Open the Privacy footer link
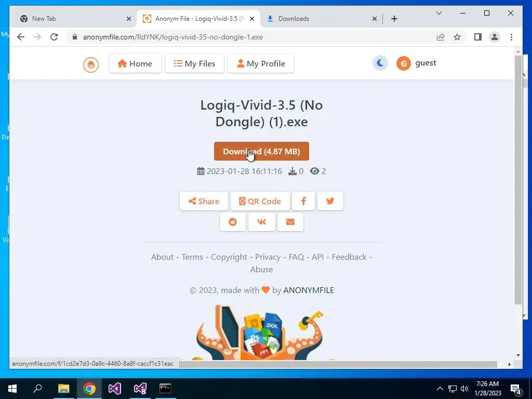532x399 pixels. pos(268,257)
